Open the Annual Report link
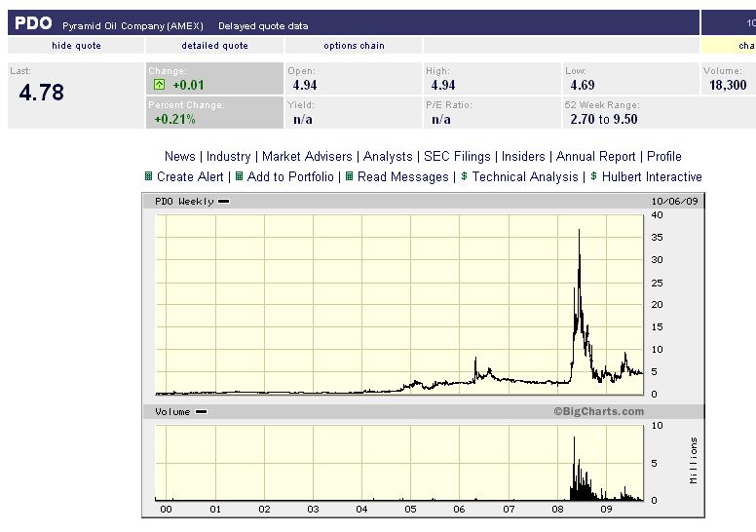 pos(595,156)
